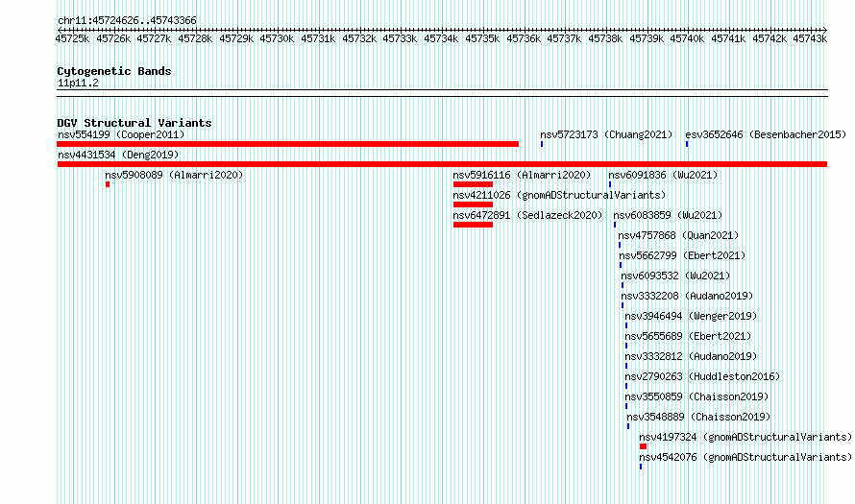This screenshot has width=855, height=504.
Task: Click the red bar under nsv5916116
Action: click(x=473, y=184)
